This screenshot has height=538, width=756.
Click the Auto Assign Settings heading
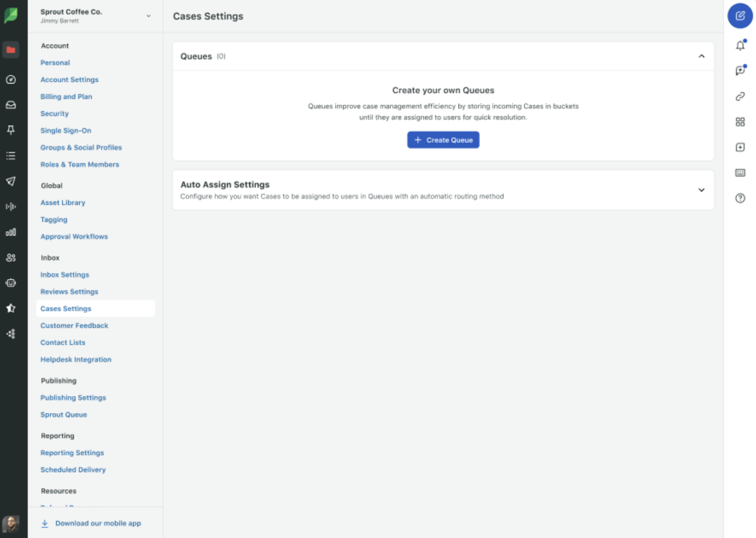pyautogui.click(x=225, y=185)
